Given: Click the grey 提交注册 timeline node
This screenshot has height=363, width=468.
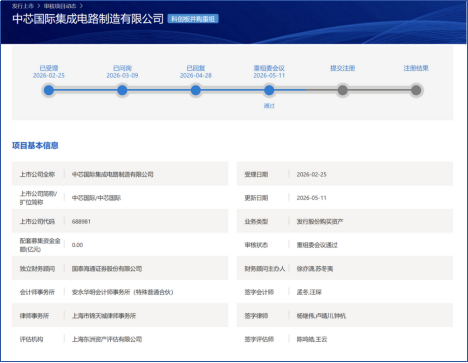Looking at the screenshot, I should click(x=342, y=90).
